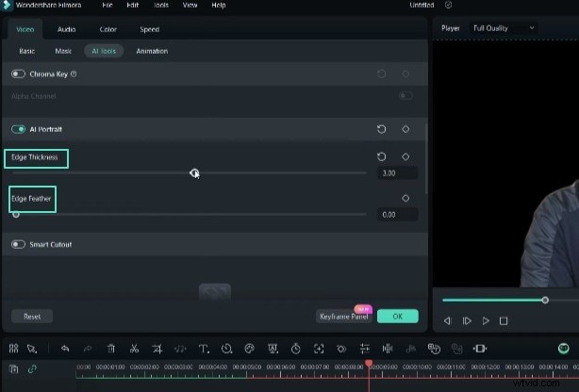Stop playback with the stop button
The width and height of the screenshot is (579, 392).
click(504, 321)
